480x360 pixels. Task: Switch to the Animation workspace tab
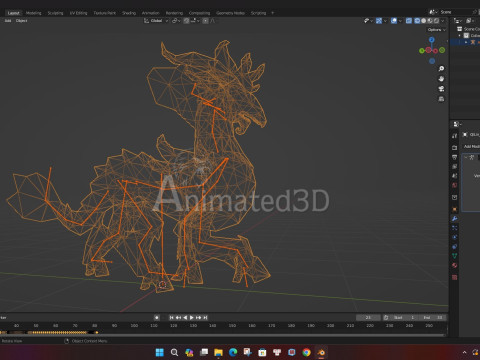151,13
